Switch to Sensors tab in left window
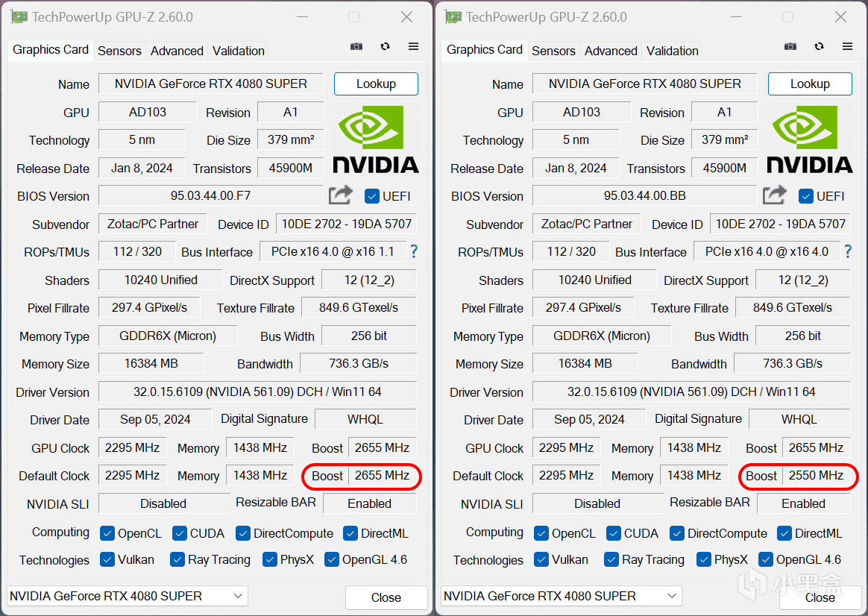This screenshot has height=616, width=868. (119, 51)
